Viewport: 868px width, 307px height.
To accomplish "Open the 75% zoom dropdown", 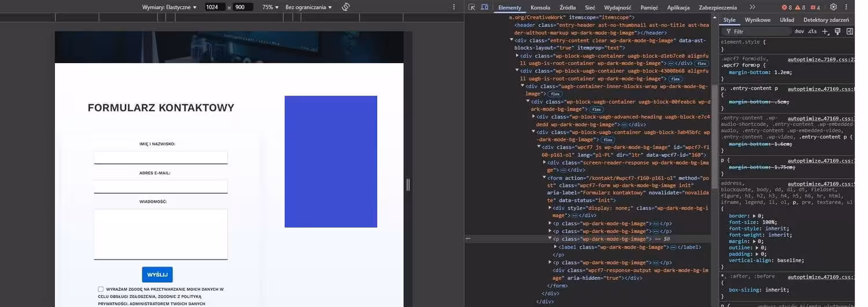I will 270,7.
